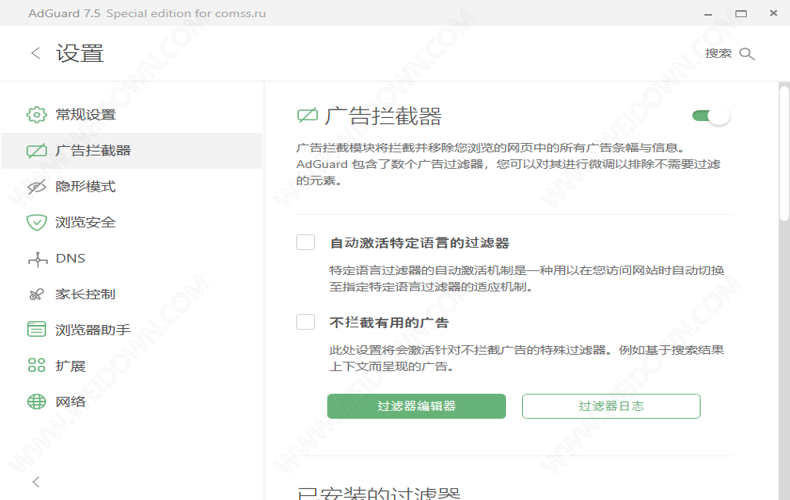The image size is (790, 500).
Task: Click the 搜索 search label
Action: pos(718,54)
